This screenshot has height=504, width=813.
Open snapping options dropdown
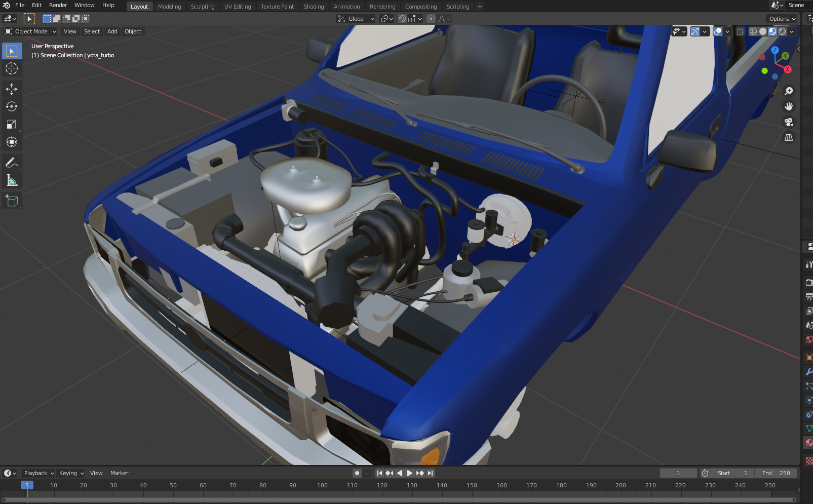coord(415,19)
